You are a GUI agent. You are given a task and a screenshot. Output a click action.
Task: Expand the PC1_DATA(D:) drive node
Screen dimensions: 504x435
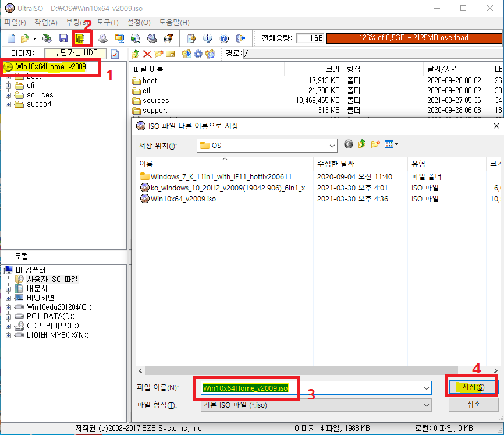point(9,317)
